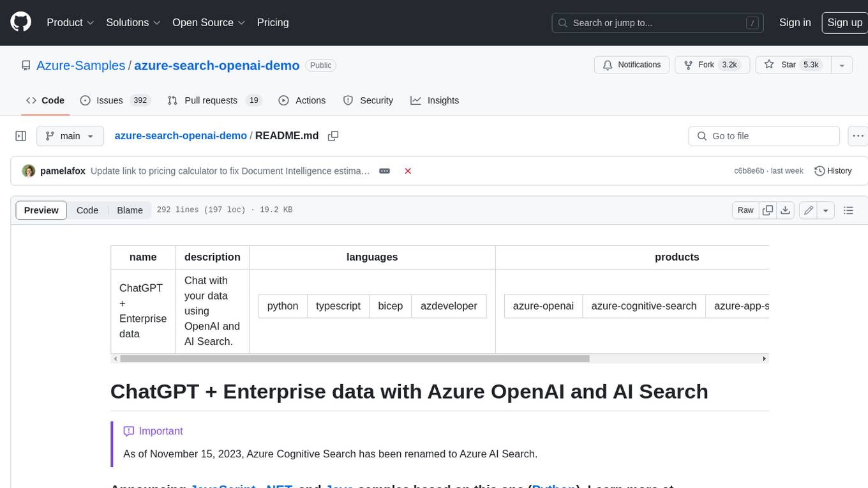Click the Sign in link
Screen dimensions: 868x488
[x=795, y=22]
